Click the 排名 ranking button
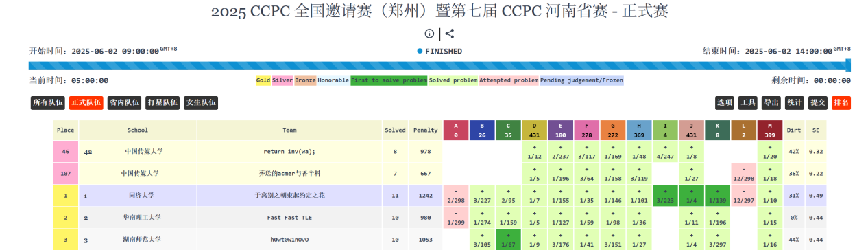The width and height of the screenshot is (868, 250). pos(841,103)
